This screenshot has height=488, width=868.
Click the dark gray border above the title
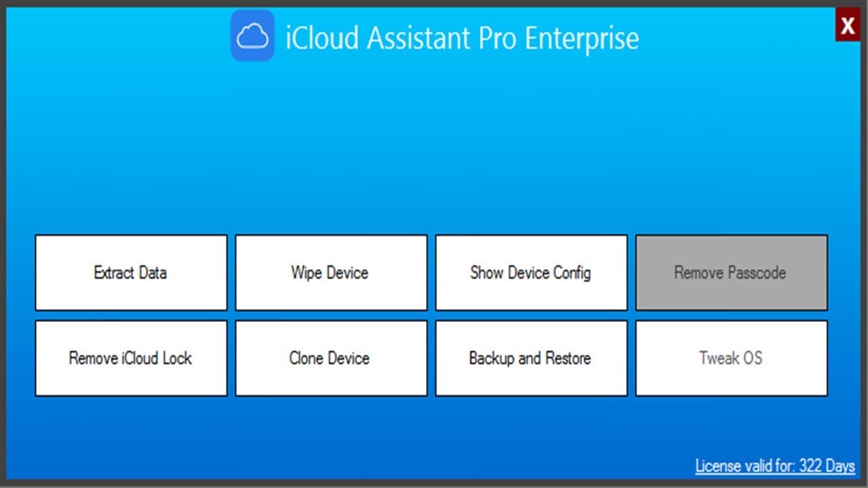(434, 3)
